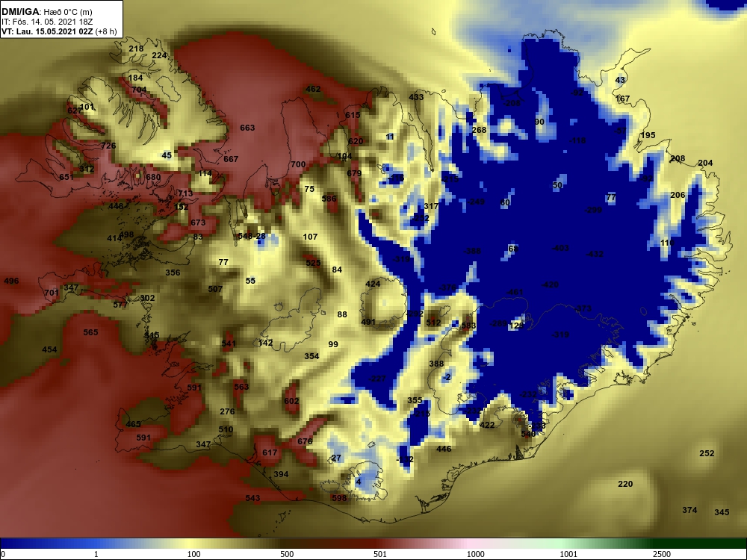The width and height of the screenshot is (747, 560).
Task: Click the '422' value
Action: [x=487, y=426]
